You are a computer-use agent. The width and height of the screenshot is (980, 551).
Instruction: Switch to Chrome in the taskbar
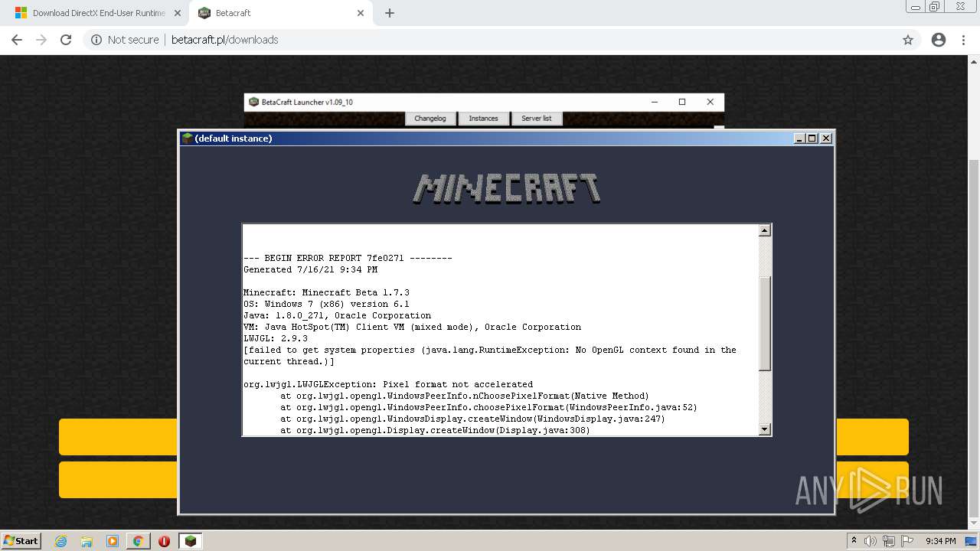click(x=138, y=541)
